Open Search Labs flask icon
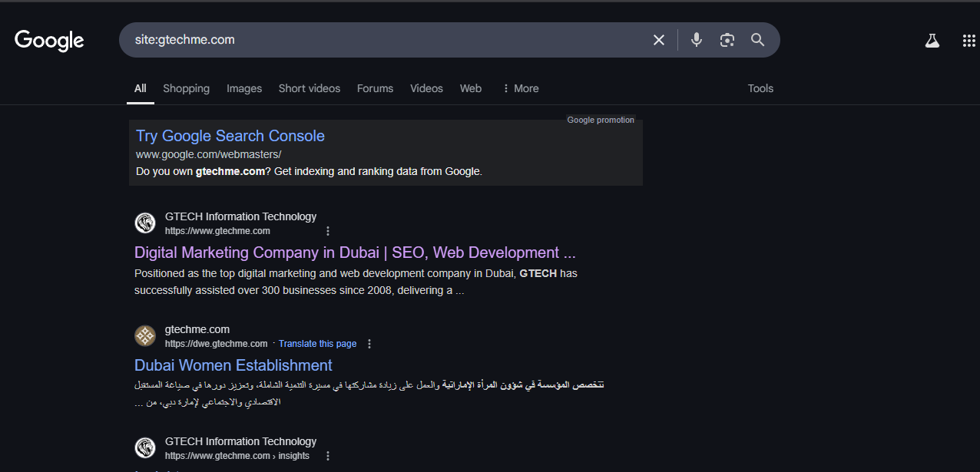 point(932,41)
